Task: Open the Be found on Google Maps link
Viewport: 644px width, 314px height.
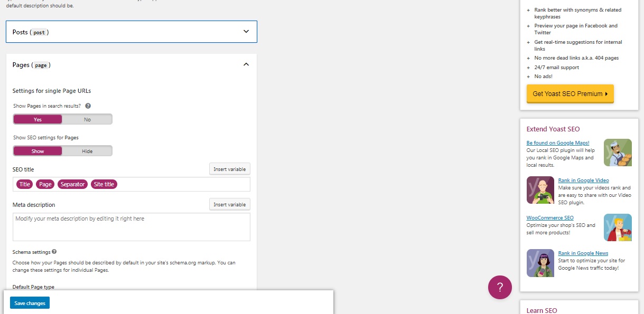Action: (557, 143)
